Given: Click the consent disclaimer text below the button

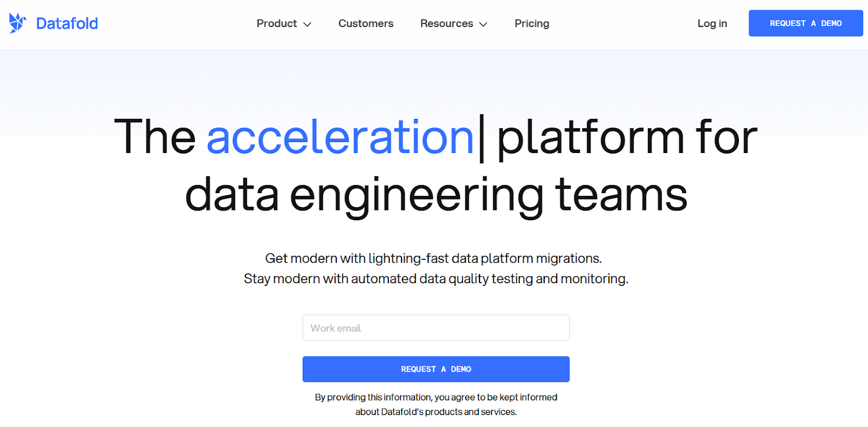Looking at the screenshot, I should 436,404.
